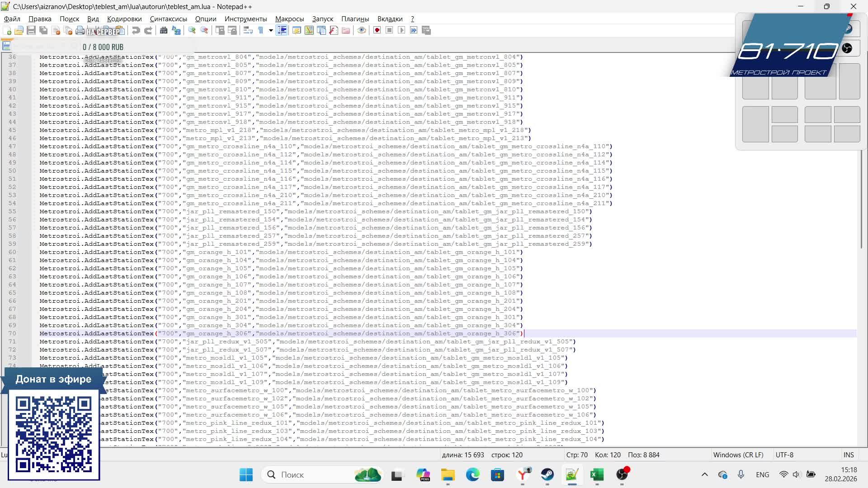Toggle the indent guide button
Image resolution: width=868 pixels, height=488 pixels.
click(282, 30)
